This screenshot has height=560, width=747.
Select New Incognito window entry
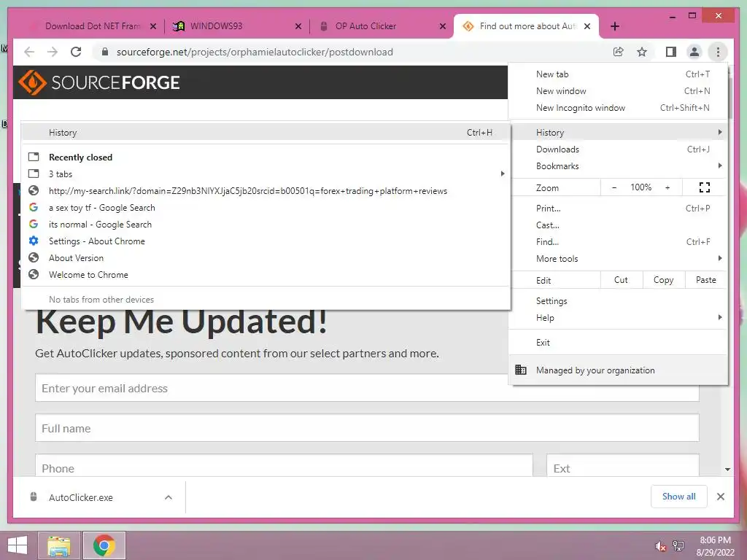[618, 108]
